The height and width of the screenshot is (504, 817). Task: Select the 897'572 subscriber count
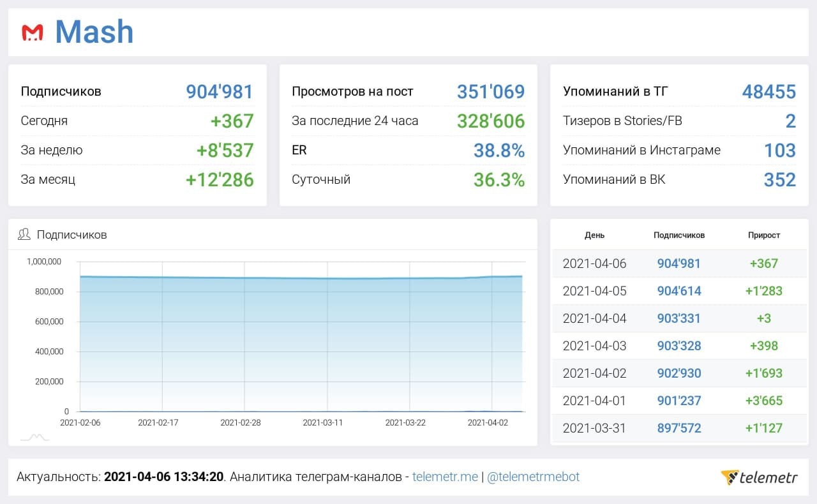pos(679,428)
